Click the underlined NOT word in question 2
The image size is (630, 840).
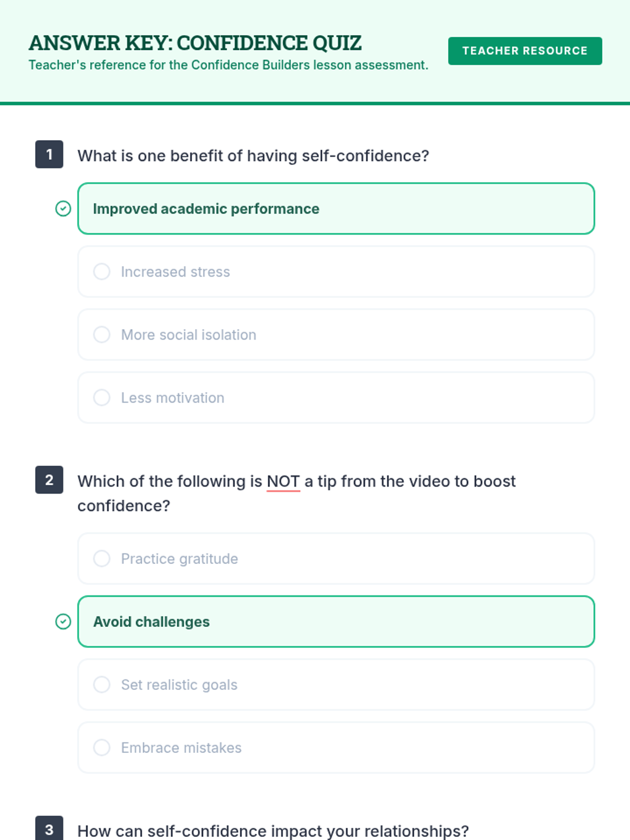coord(283,481)
